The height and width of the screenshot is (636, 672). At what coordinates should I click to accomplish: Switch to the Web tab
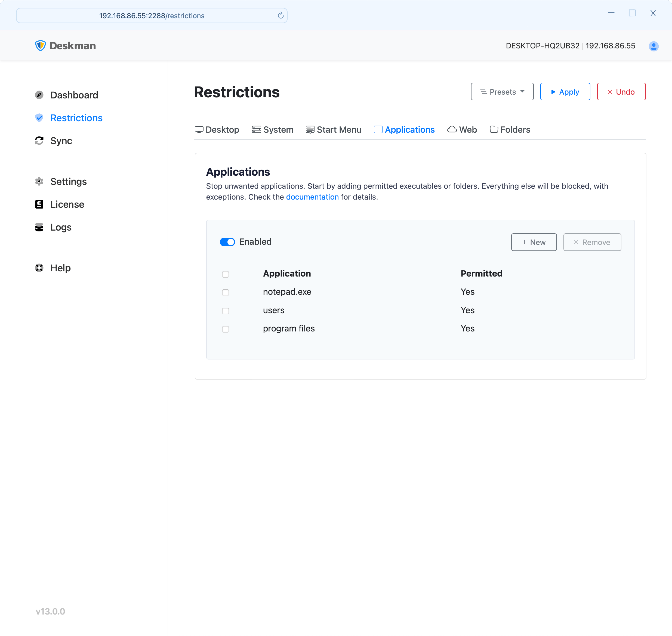click(462, 129)
